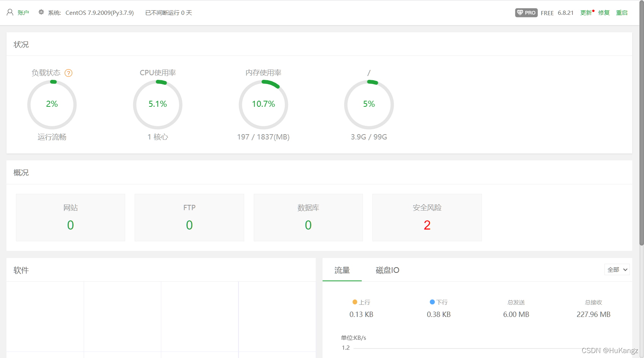This screenshot has width=644, height=358.
Task: Click the 概况 overview section heading
Action: 21,173
